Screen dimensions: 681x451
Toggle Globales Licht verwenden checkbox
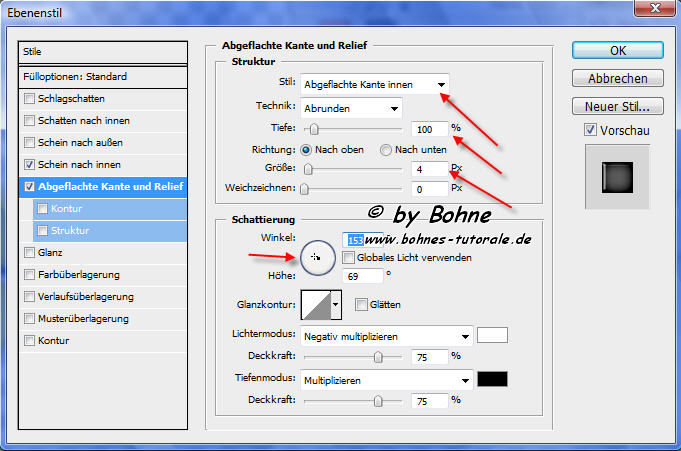pyautogui.click(x=348, y=257)
